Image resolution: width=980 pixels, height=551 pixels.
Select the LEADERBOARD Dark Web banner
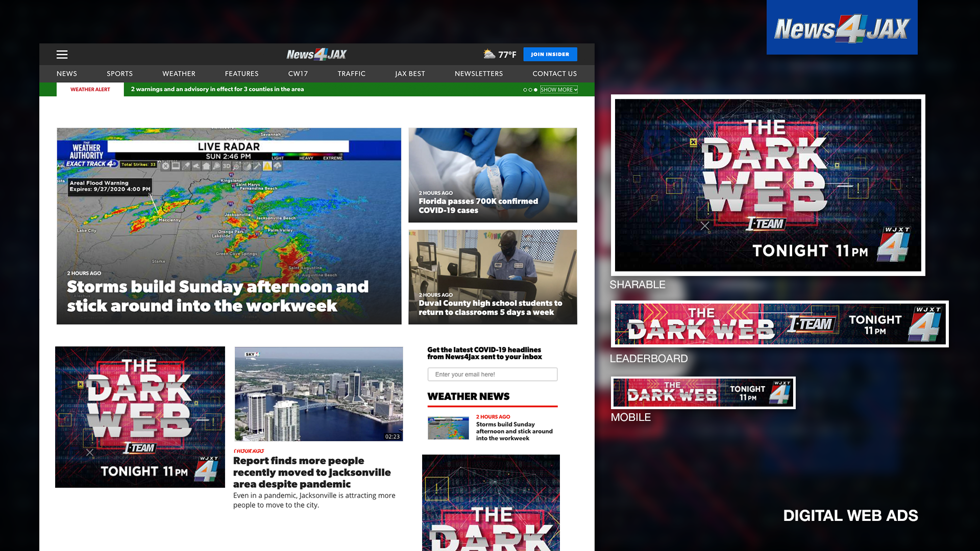pyautogui.click(x=780, y=324)
